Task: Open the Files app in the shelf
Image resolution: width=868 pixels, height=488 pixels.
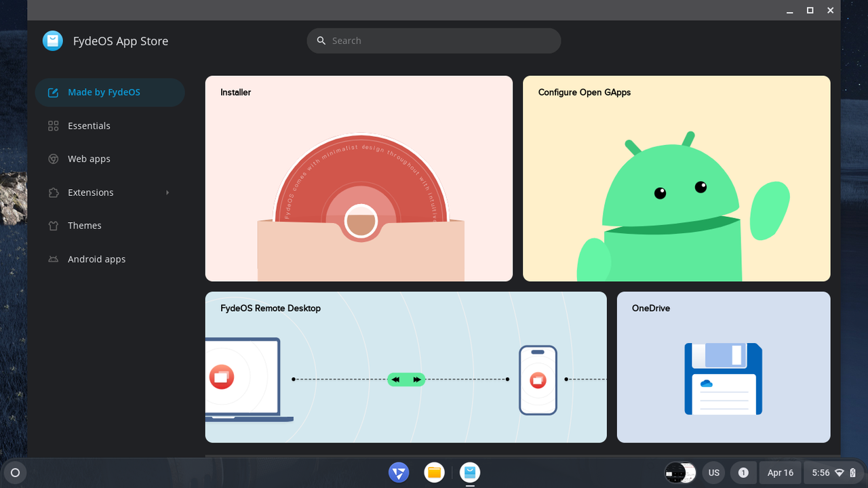Action: pos(435,472)
